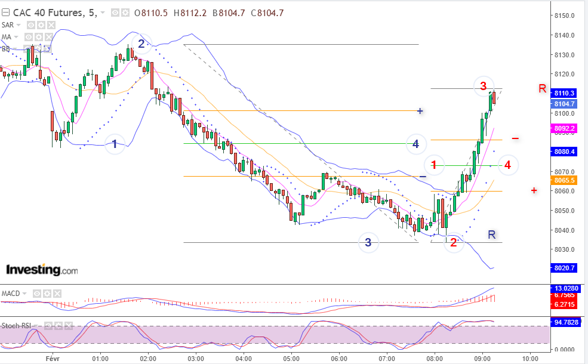Remove the MA indicator
The height and width of the screenshot is (364, 588).
pyautogui.click(x=49, y=37)
